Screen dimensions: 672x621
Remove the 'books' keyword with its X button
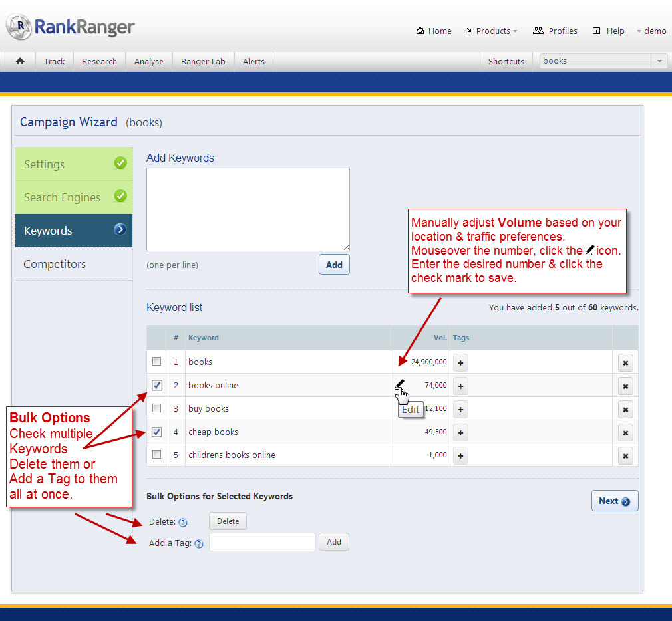(625, 363)
